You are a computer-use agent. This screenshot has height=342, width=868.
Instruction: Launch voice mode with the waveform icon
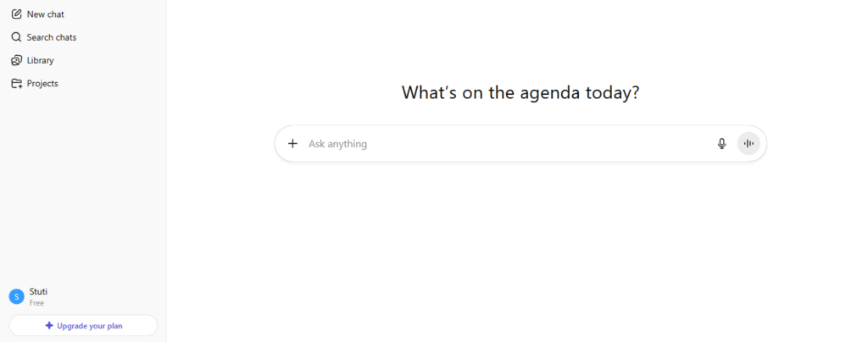[x=748, y=144]
